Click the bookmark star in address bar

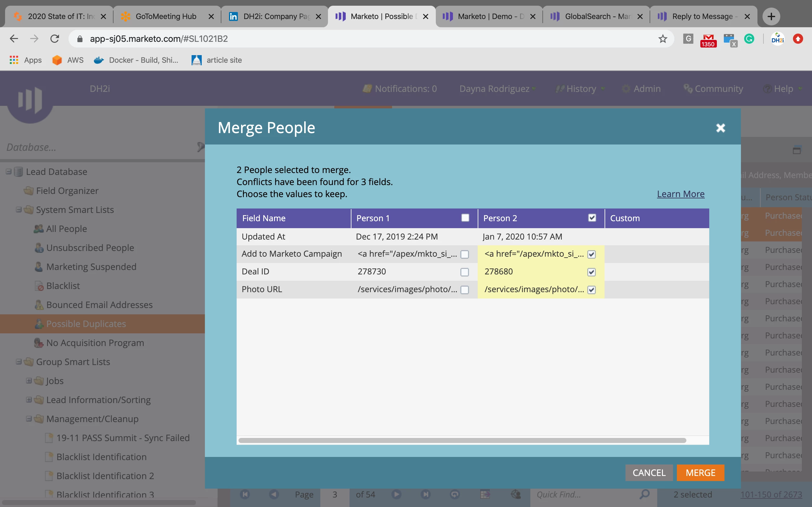tap(663, 39)
